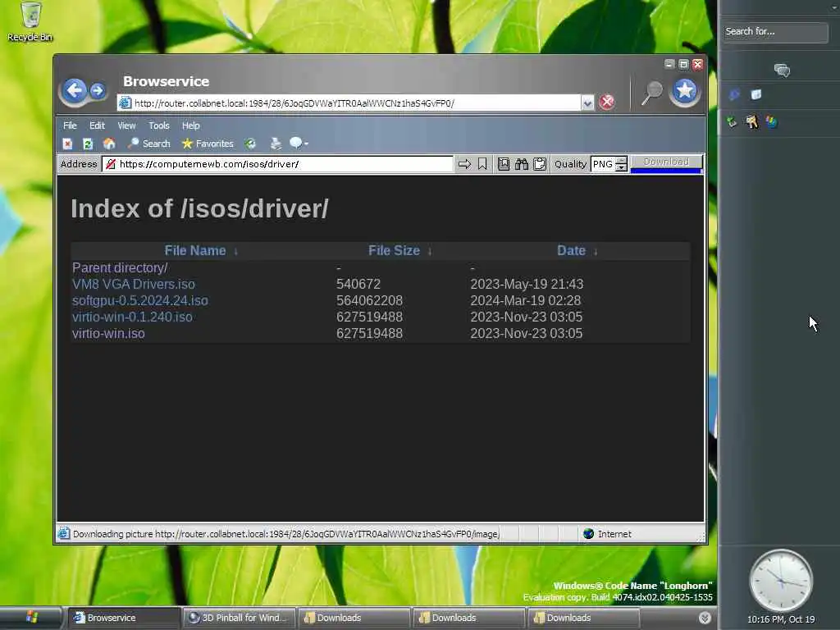This screenshot has width=840, height=630.
Task: Click the colorful messenger icon in the sidebar
Action: tap(771, 121)
